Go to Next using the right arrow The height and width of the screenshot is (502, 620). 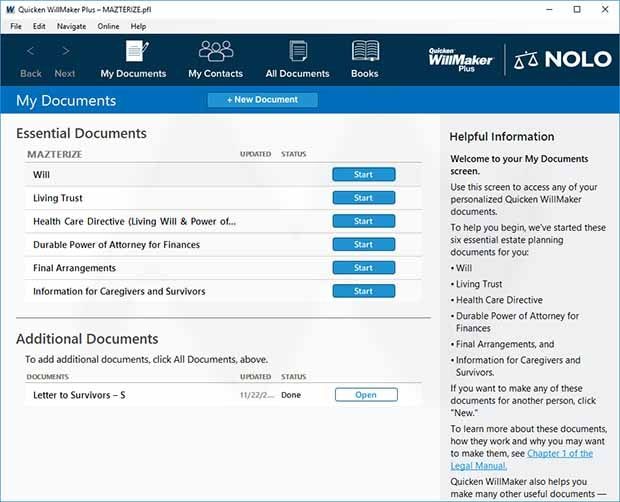click(x=66, y=51)
